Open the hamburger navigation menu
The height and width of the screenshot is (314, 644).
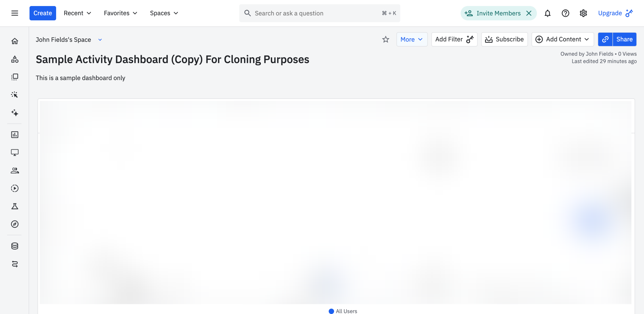point(15,13)
